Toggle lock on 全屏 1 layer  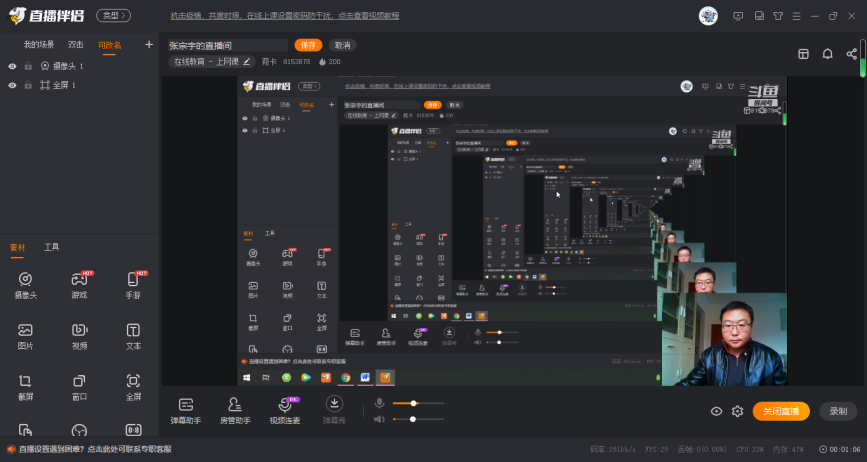tap(28, 86)
